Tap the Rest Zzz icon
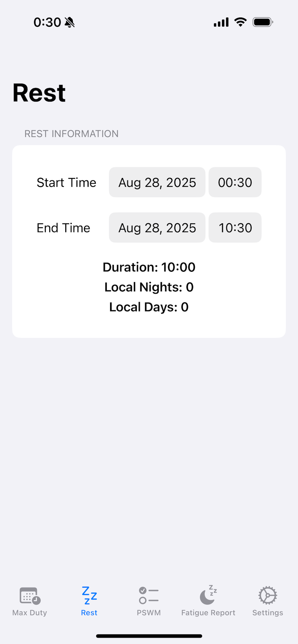 click(89, 595)
